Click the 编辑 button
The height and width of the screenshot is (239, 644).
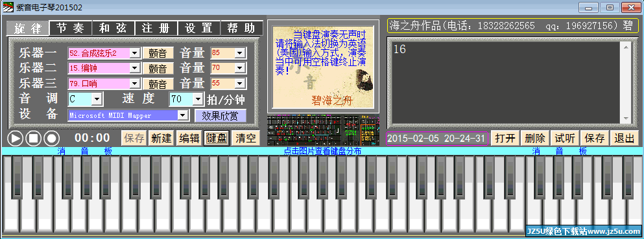[189, 138]
